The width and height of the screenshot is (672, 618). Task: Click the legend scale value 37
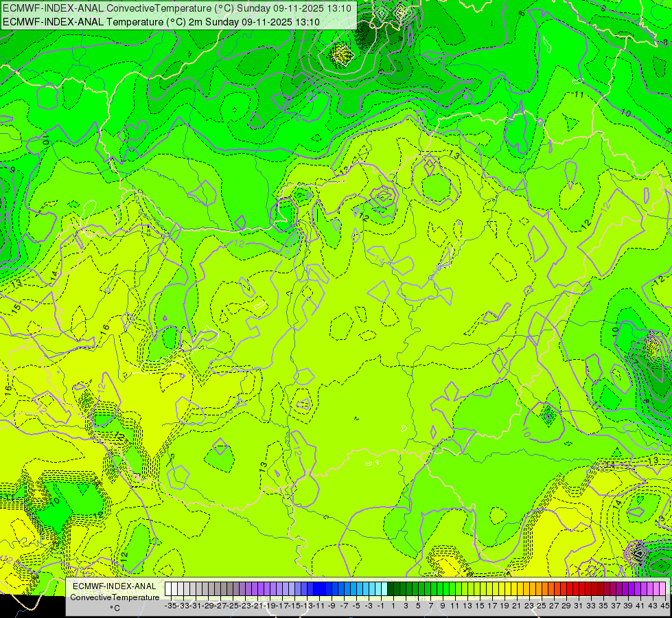coord(616,606)
